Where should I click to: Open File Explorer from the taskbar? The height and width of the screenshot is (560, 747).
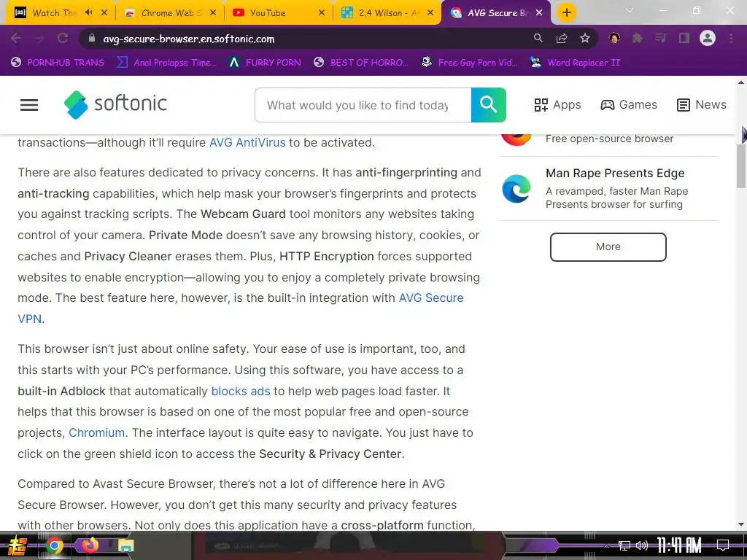click(126, 545)
